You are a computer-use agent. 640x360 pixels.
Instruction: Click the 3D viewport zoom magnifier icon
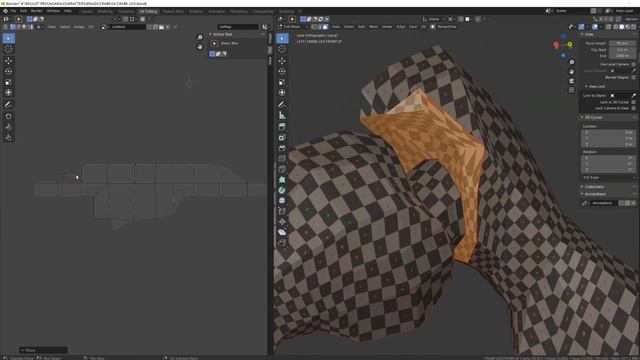tap(572, 62)
